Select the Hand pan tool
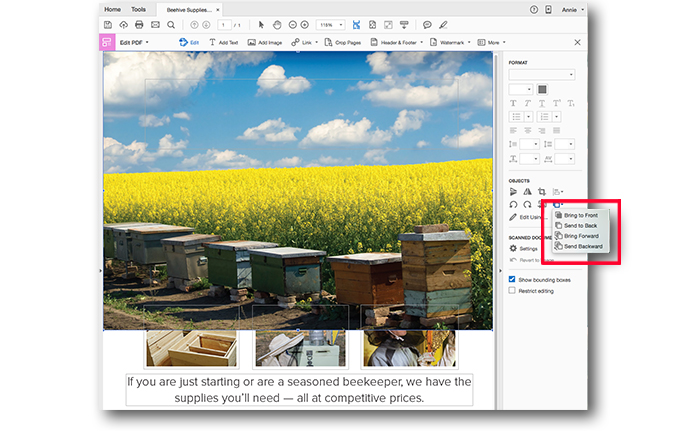Image resolution: width=700 pixels, height=431 pixels. coord(277,24)
